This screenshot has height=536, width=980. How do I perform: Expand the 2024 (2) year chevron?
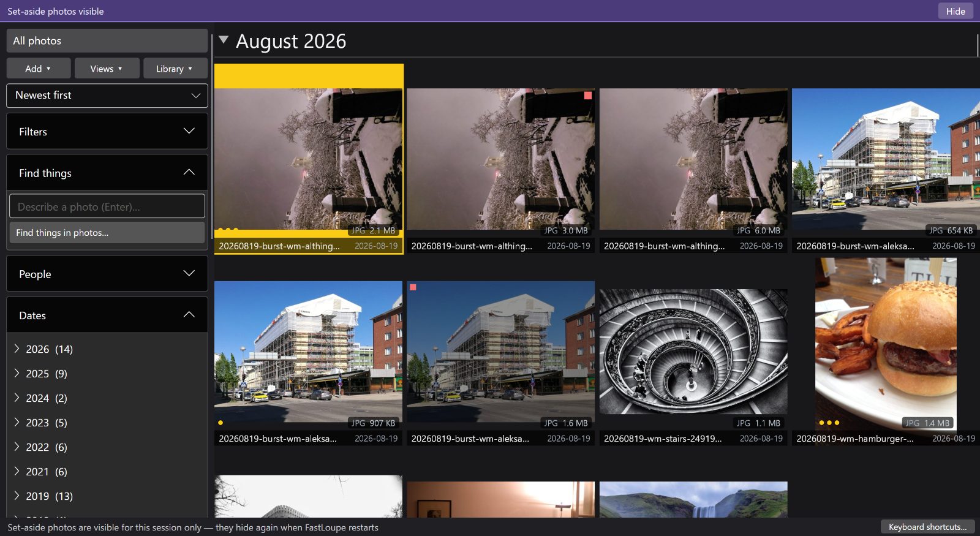pyautogui.click(x=17, y=398)
